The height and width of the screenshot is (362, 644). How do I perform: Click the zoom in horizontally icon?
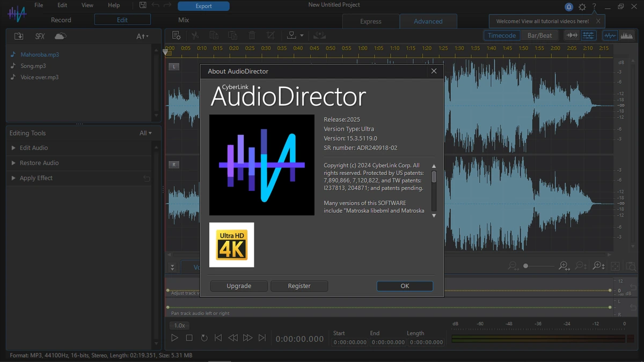click(x=563, y=266)
